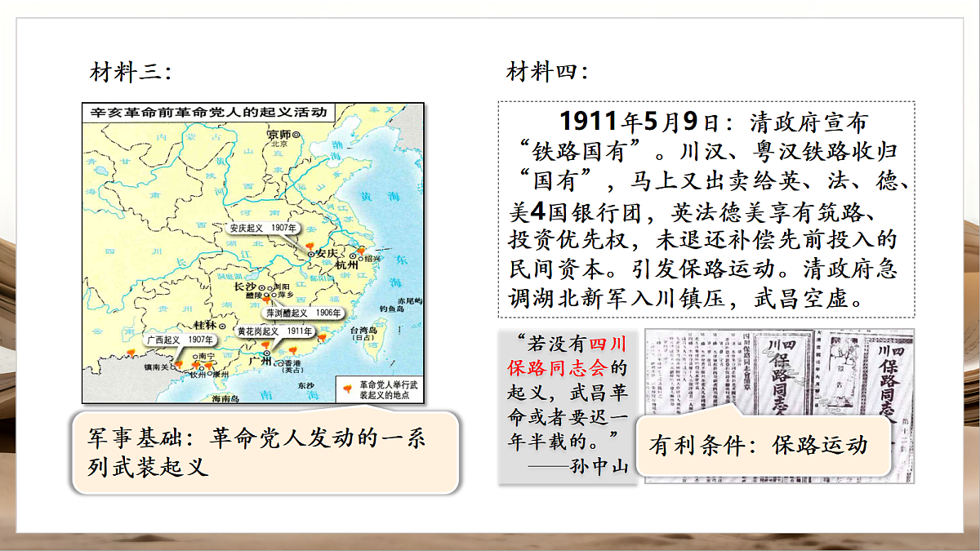Click the line "调湖北新军入川镇压,武昌空虚。"
The width and height of the screenshot is (980, 551).
tap(685, 299)
